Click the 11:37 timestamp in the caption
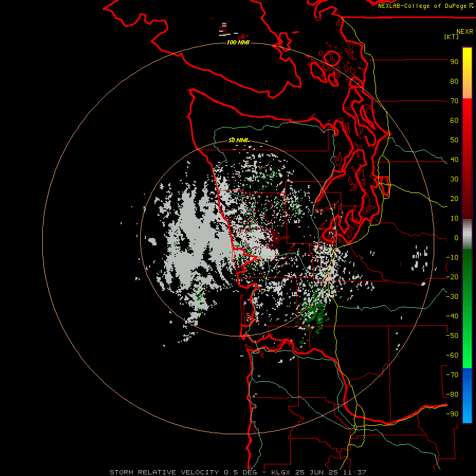The width and height of the screenshot is (476, 476). coord(354,472)
